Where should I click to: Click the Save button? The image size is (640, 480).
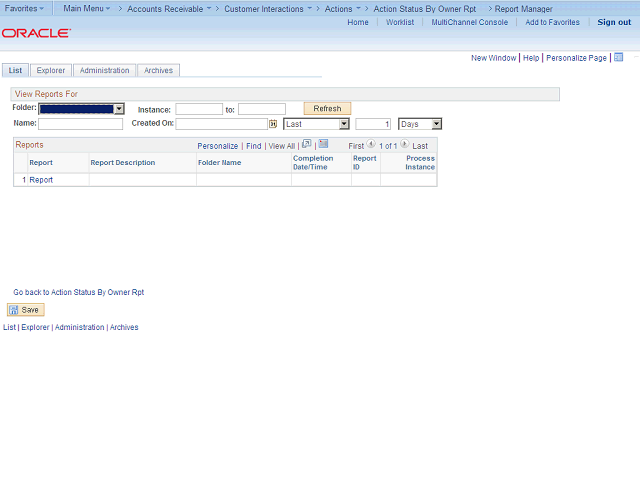pyautogui.click(x=25, y=310)
